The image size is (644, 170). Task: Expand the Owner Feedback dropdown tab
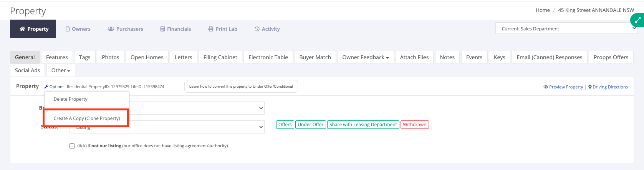(366, 57)
